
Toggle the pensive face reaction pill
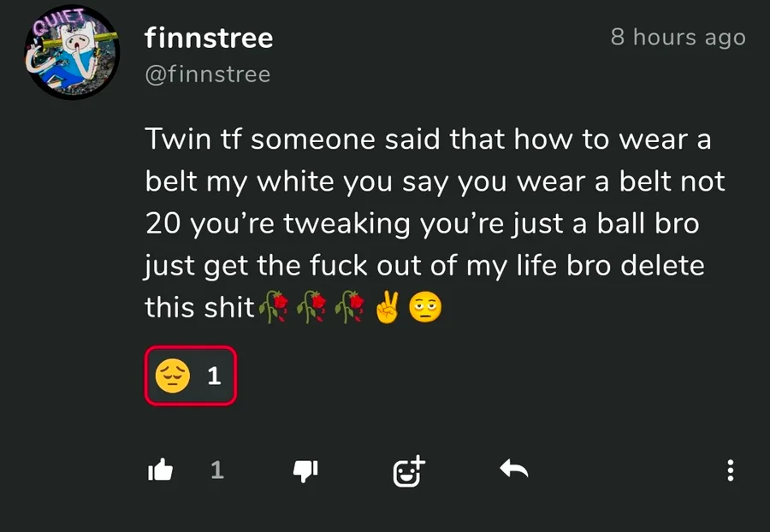click(x=191, y=376)
